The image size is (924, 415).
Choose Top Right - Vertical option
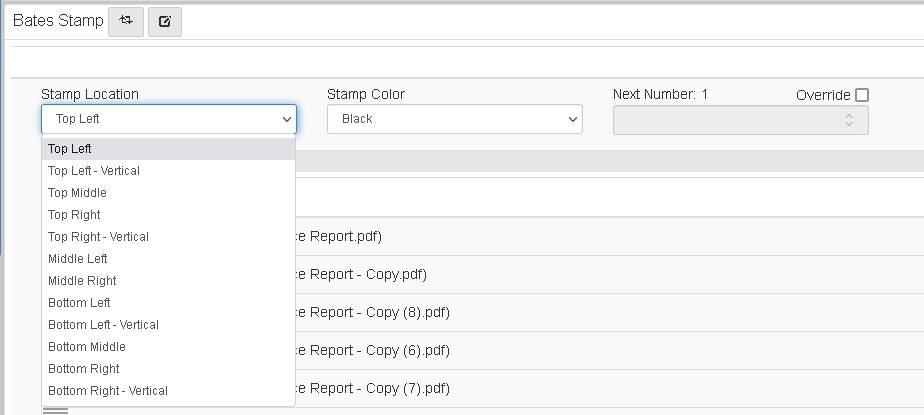[x=98, y=237]
